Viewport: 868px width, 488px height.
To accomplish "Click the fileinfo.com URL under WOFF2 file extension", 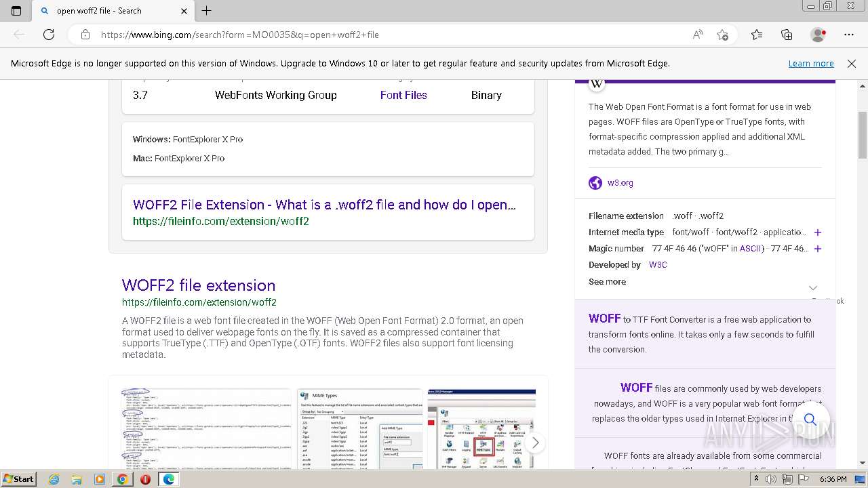I will 199,302.
